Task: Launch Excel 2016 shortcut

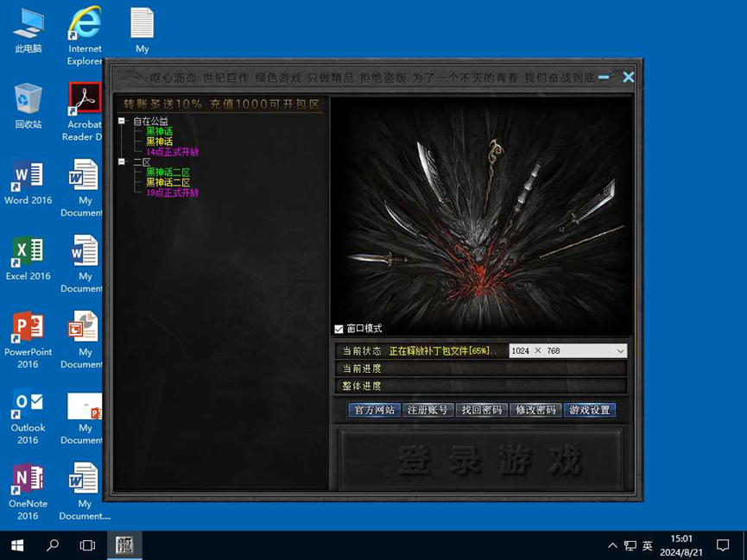Action: (x=28, y=258)
